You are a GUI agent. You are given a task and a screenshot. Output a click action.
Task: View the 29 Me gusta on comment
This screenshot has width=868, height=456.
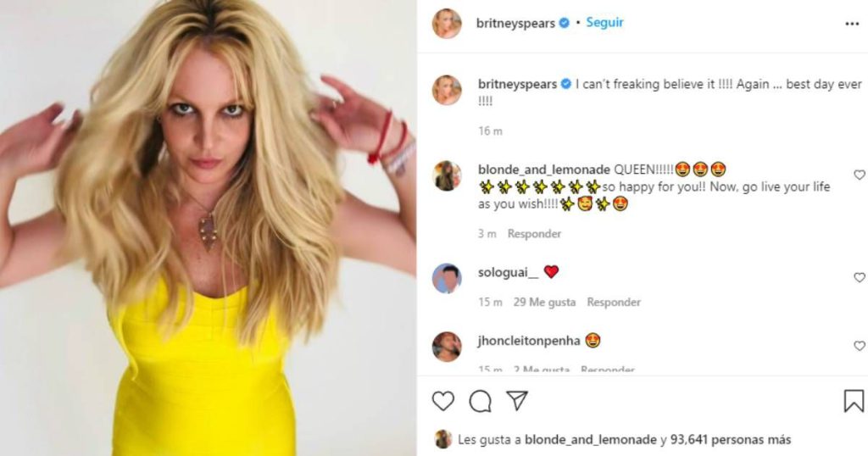click(544, 302)
